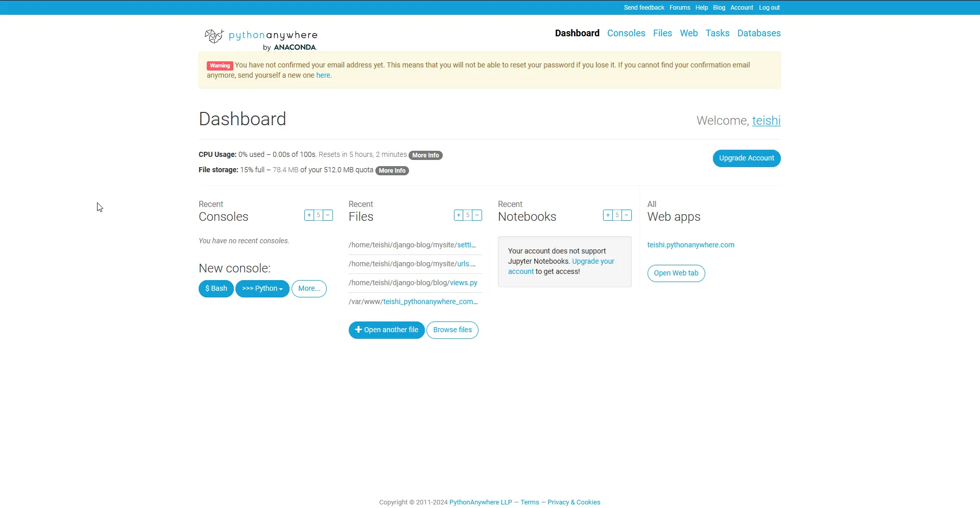
Task: Click the PythonAnywhere logo icon
Action: (x=214, y=36)
